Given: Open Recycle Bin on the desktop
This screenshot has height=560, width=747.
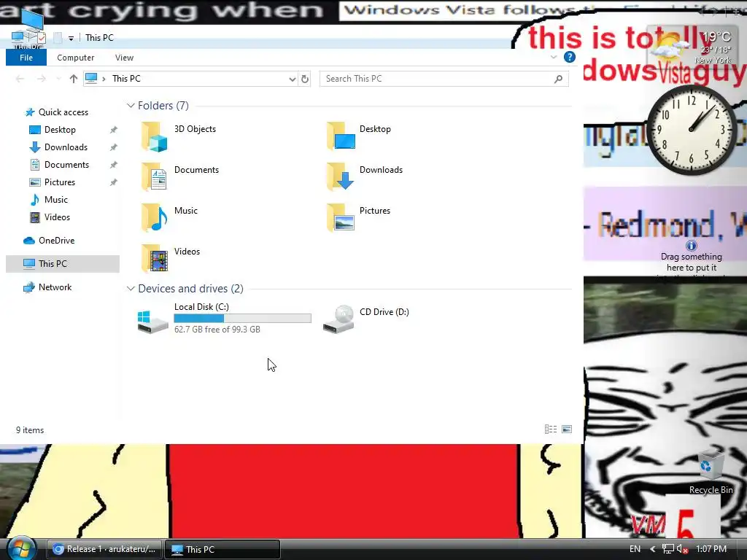Looking at the screenshot, I should [x=711, y=472].
